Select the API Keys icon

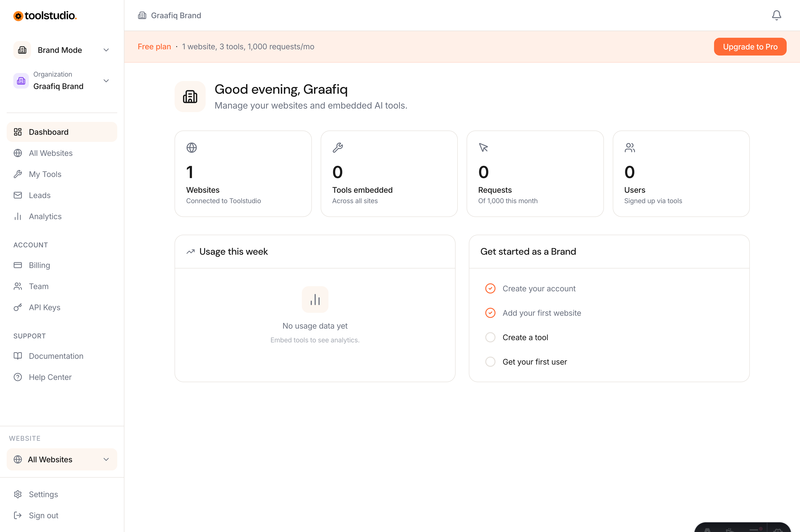[x=18, y=307]
